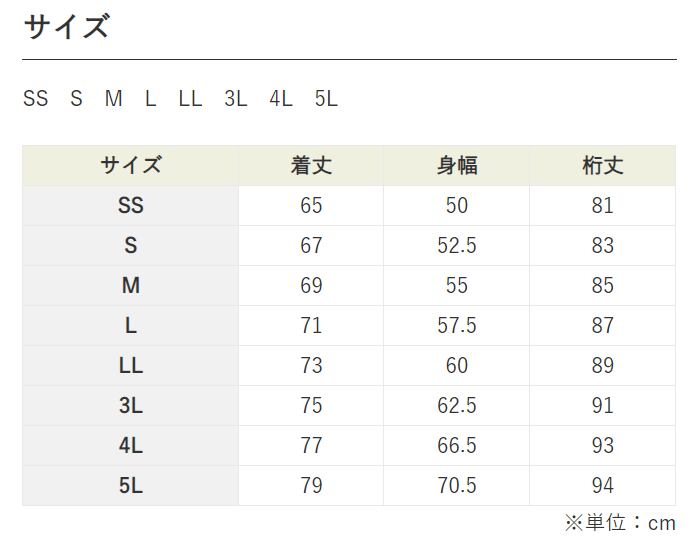The image size is (699, 547).
Task: Click the 5L row label in the table
Action: (131, 486)
